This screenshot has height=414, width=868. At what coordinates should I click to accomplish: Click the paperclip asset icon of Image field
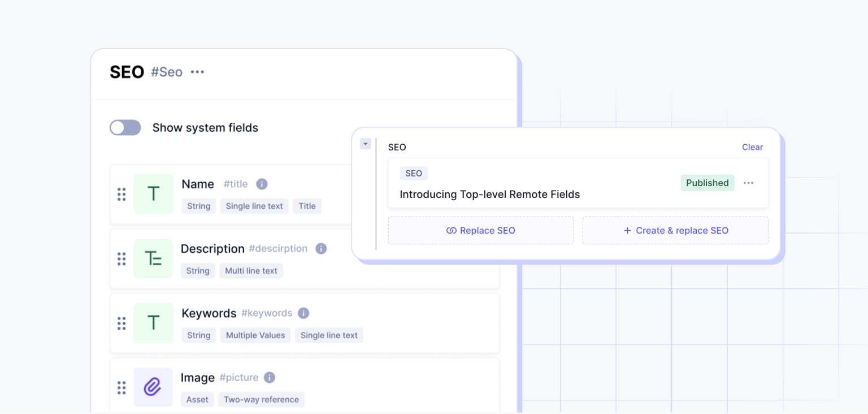(x=153, y=387)
